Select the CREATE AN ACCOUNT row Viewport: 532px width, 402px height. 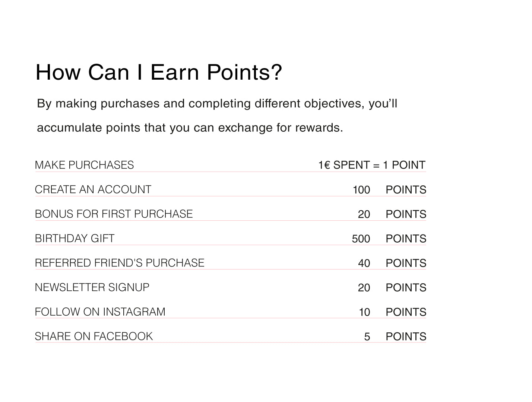[x=231, y=189]
